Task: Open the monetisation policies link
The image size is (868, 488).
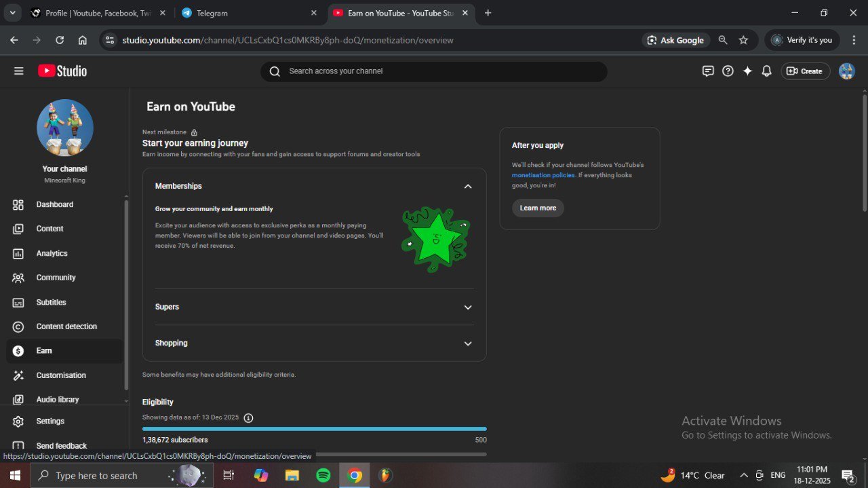Action: point(543,175)
